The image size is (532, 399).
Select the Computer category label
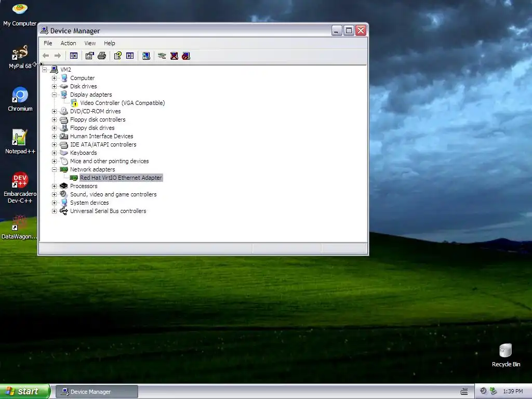coord(83,78)
